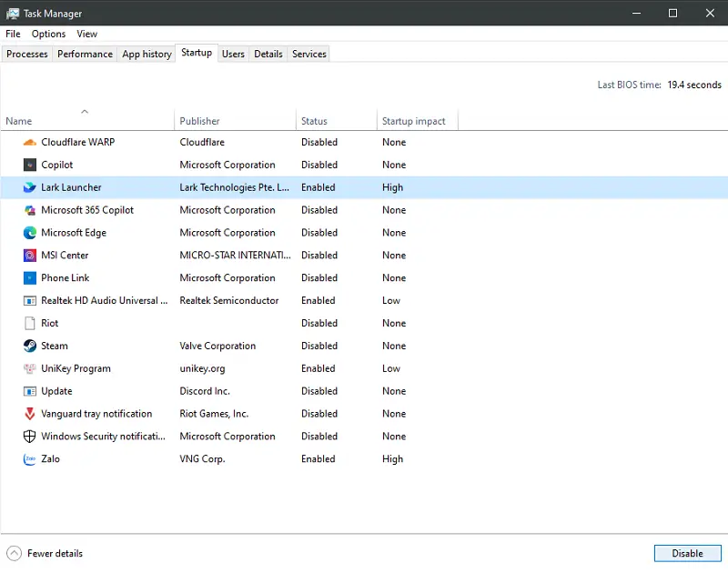Click the Vanguard tray notification icon

click(x=29, y=414)
